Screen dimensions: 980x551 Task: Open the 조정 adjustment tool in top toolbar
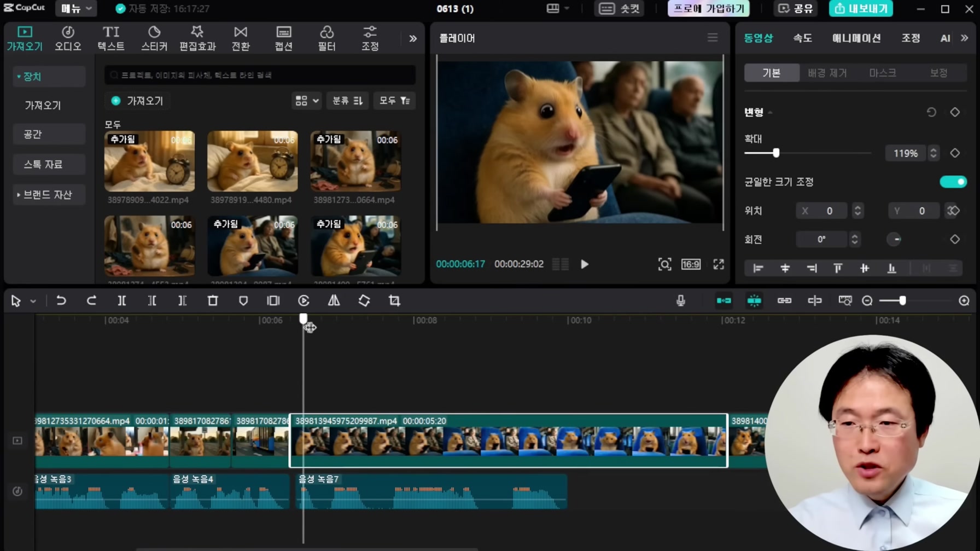point(370,38)
